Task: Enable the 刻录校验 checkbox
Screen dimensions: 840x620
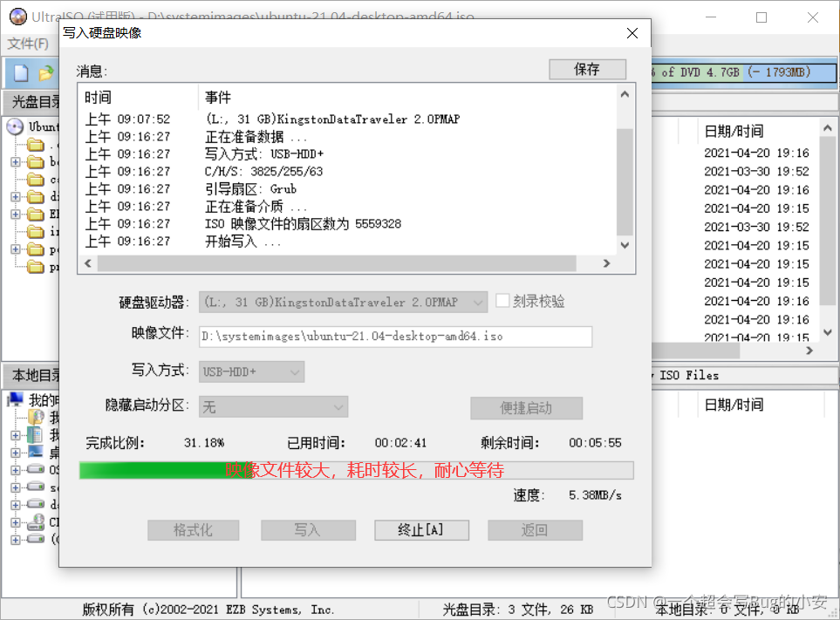Action: pyautogui.click(x=502, y=301)
